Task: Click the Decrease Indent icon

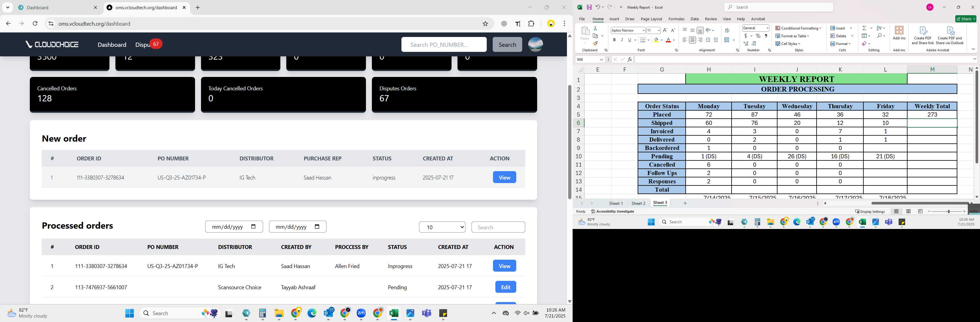Action: [708, 40]
